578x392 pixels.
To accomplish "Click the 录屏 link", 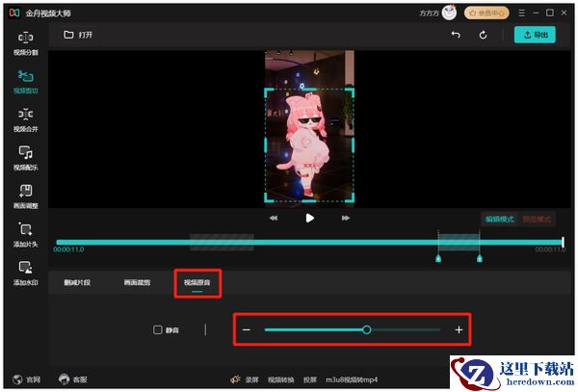I will (x=252, y=379).
